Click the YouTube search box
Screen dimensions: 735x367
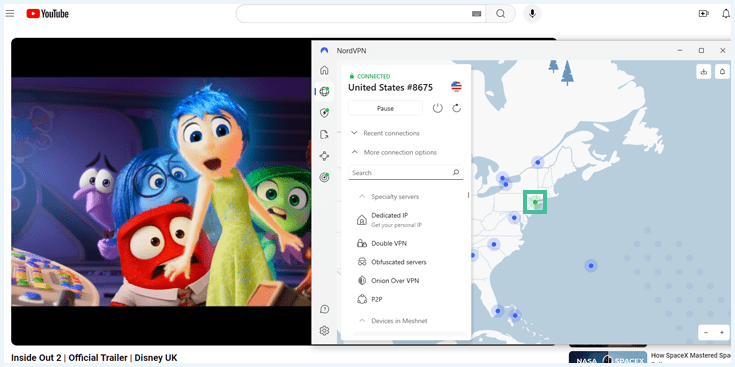tap(361, 14)
